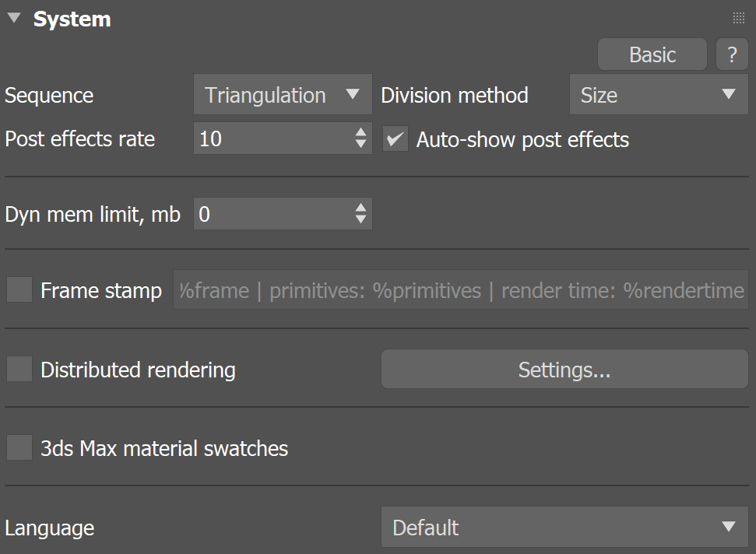Disable Auto-show post effects
The image size is (756, 554).
point(396,139)
